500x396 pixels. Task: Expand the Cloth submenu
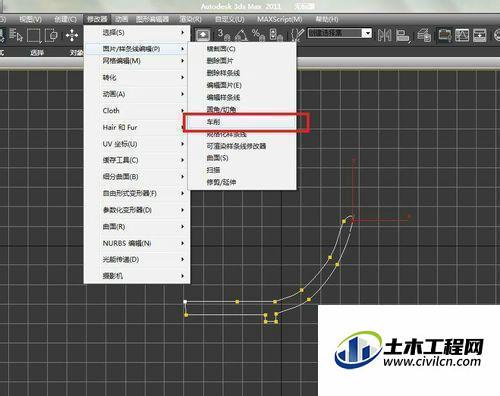click(x=137, y=110)
